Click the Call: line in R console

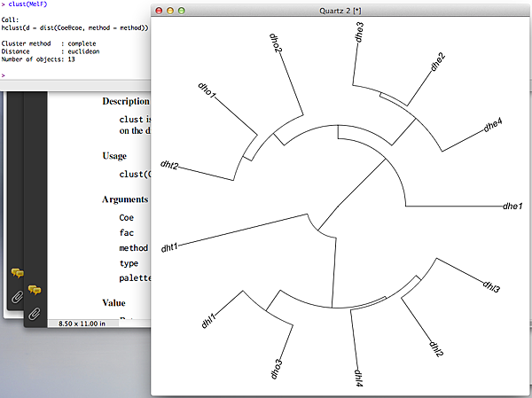(10, 20)
